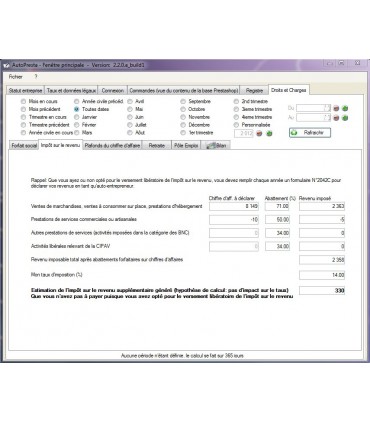This screenshot has height=423, width=370.
Task: Choose the 'Juillet' radio option
Action: click(x=130, y=125)
